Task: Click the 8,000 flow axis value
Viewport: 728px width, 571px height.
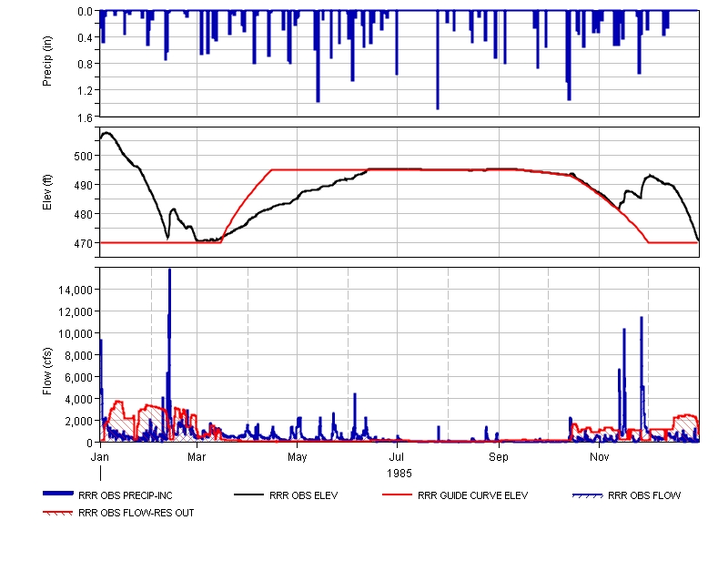Action: point(78,356)
